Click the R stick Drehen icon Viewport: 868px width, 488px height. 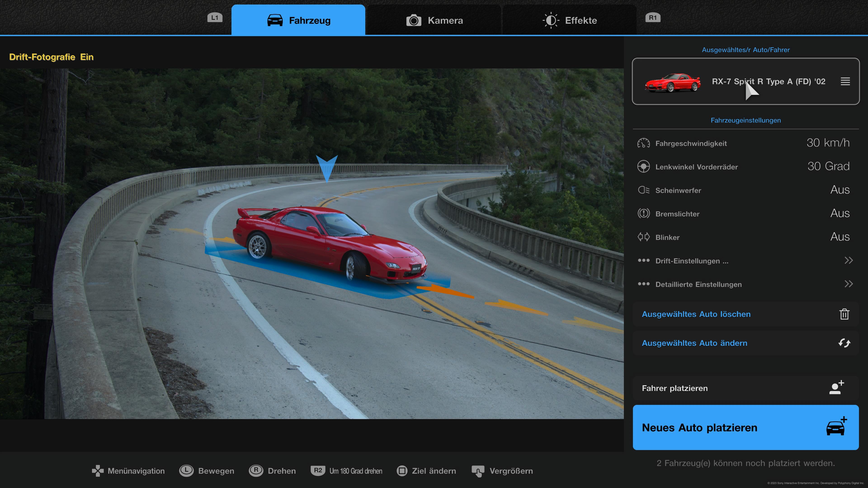(x=256, y=470)
